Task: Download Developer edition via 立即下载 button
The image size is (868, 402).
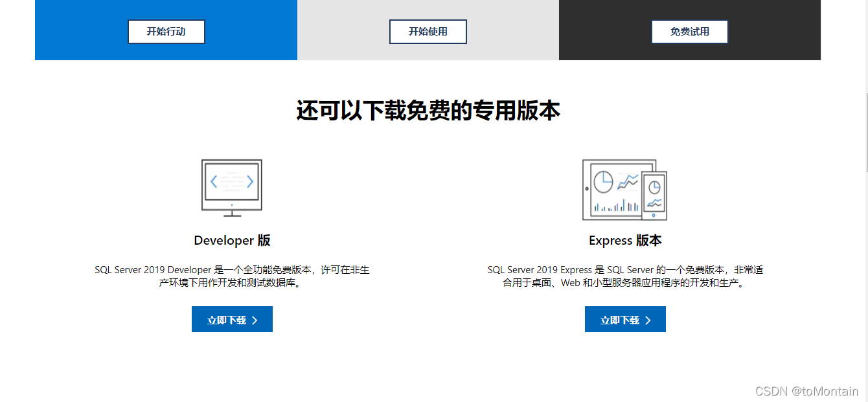Action: pyautogui.click(x=232, y=320)
